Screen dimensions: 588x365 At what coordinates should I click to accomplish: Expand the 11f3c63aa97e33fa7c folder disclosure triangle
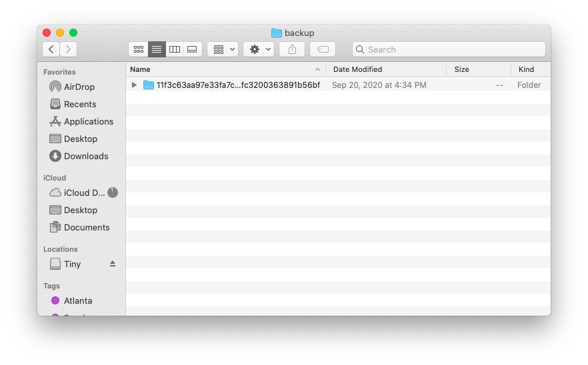click(134, 85)
